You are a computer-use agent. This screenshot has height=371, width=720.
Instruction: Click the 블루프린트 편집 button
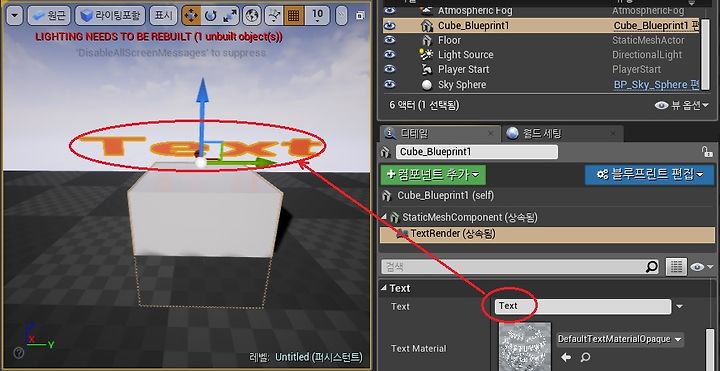[x=649, y=175]
